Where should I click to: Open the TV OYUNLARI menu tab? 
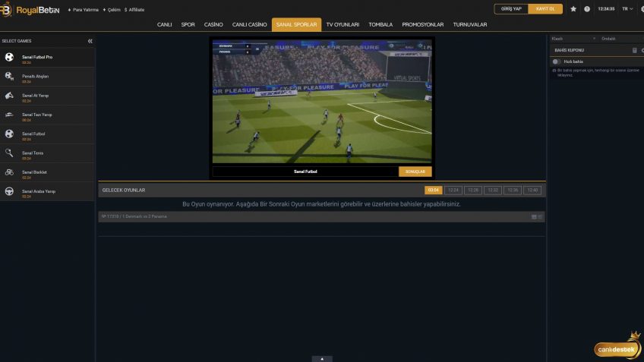(x=343, y=24)
